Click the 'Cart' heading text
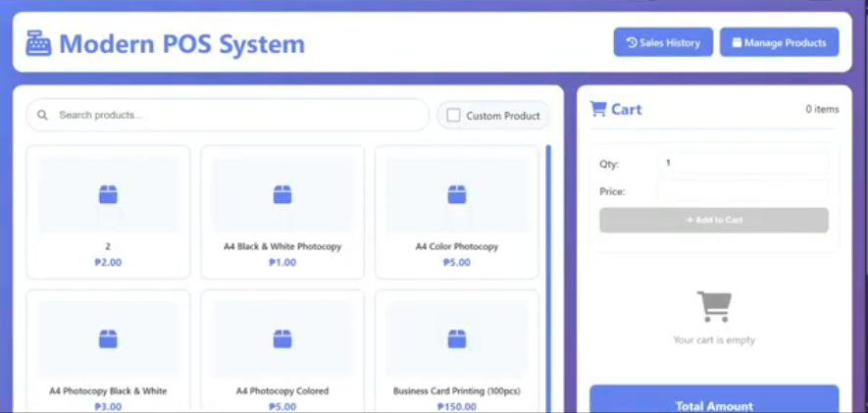The image size is (868, 413). pos(627,109)
